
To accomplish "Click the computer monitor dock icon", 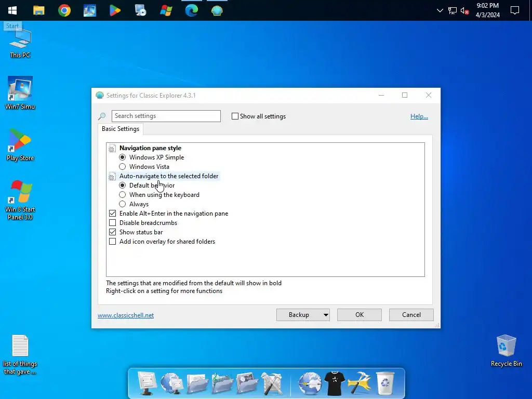I will point(147,383).
